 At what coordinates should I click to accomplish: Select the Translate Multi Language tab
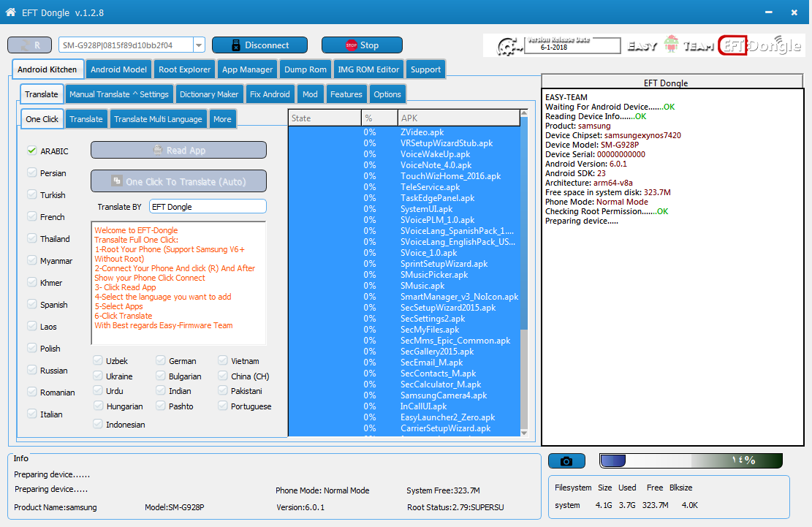pyautogui.click(x=158, y=119)
